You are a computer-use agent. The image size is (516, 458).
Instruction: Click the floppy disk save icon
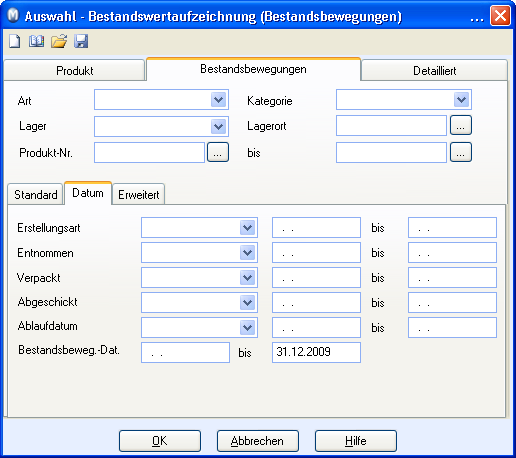[81, 41]
